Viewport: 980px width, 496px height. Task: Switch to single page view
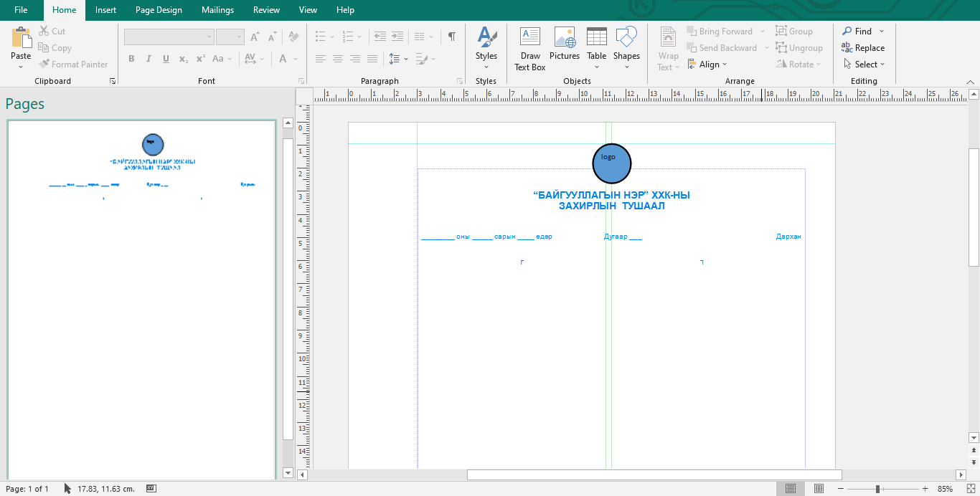791,489
